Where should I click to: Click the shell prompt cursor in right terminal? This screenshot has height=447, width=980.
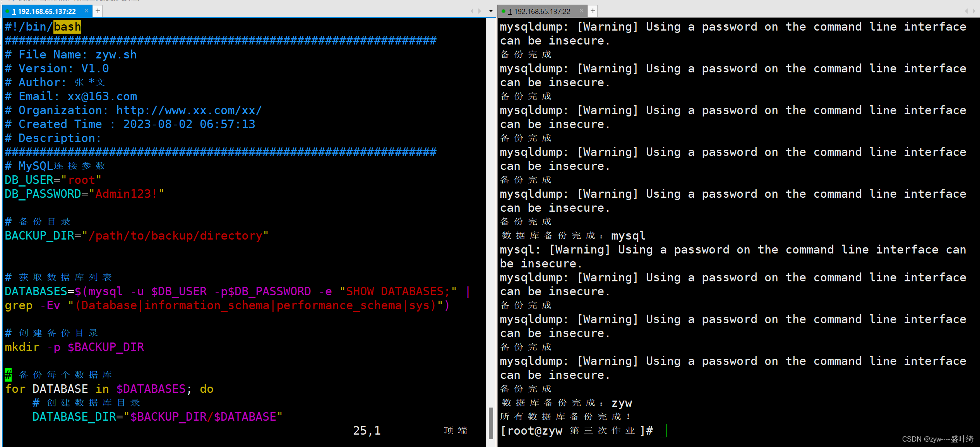tap(663, 430)
